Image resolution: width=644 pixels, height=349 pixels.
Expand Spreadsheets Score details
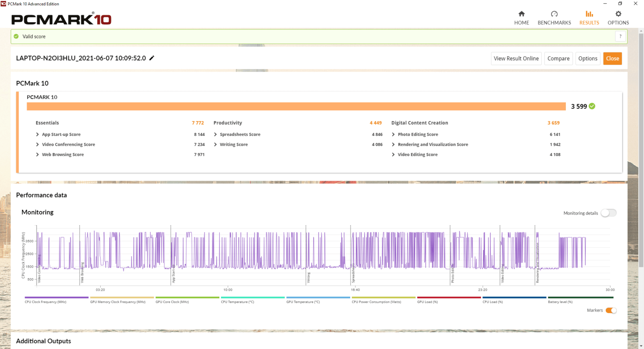215,134
